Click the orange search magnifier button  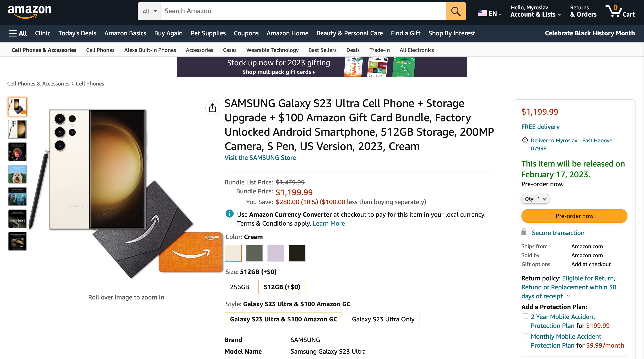455,11
